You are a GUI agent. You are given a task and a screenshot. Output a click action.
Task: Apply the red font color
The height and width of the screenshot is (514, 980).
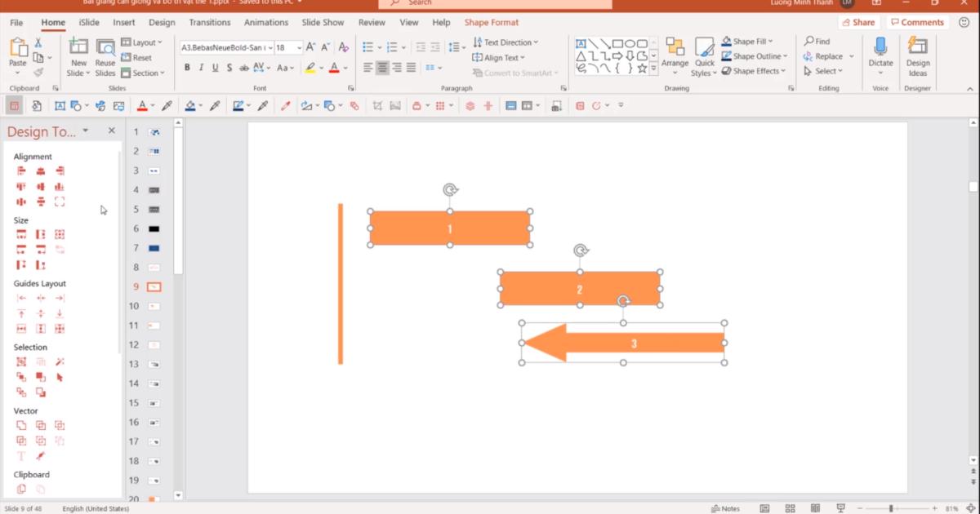(335, 68)
